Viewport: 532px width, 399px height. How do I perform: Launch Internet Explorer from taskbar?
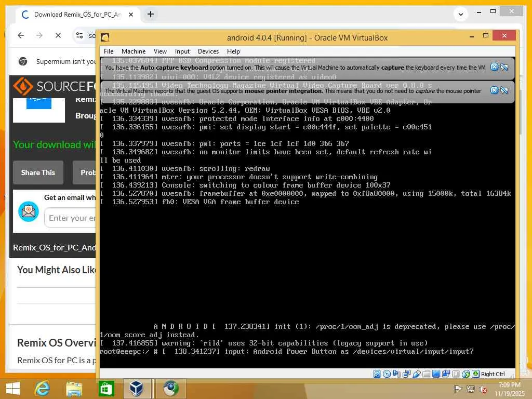pyautogui.click(x=43, y=389)
